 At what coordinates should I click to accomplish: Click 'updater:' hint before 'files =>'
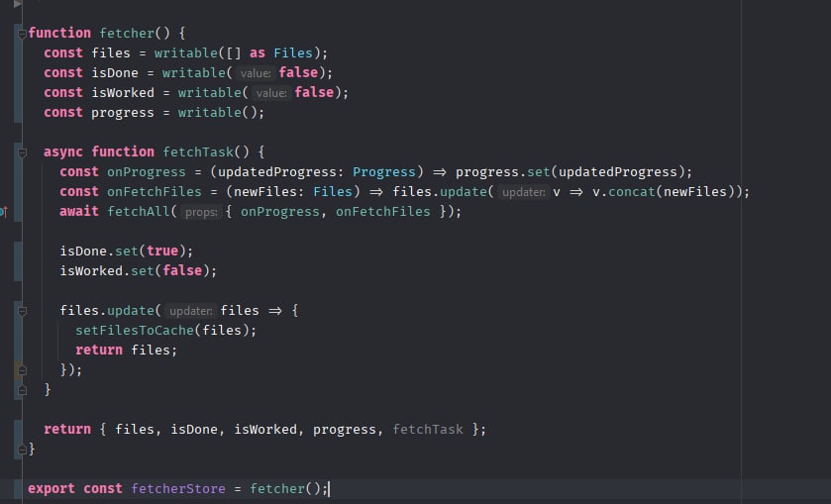pos(191,311)
